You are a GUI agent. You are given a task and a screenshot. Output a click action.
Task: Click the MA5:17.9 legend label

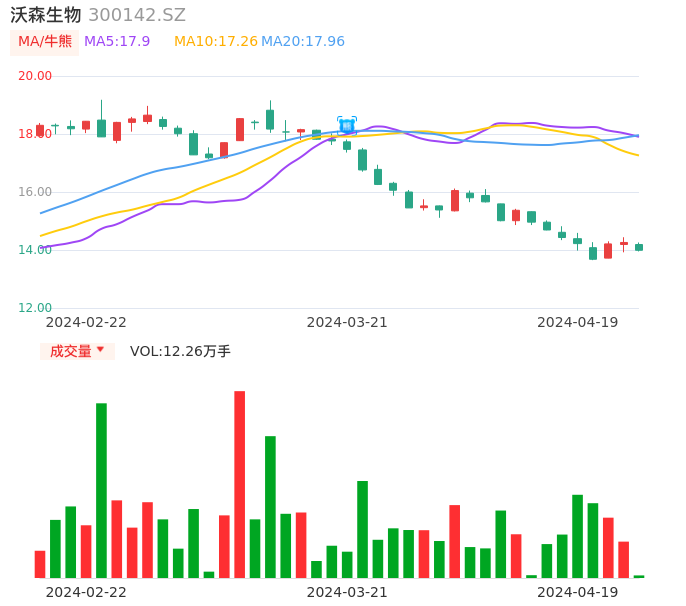[x=117, y=42]
